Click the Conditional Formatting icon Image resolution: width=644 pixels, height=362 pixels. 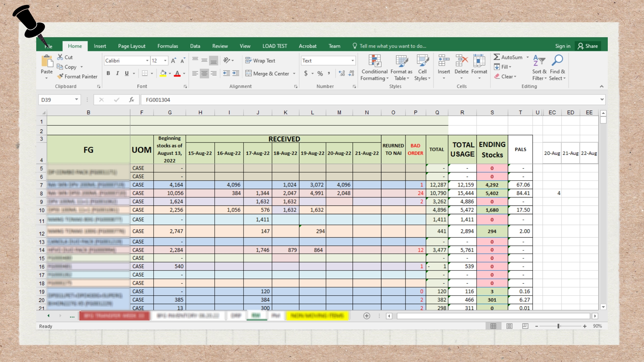click(x=374, y=61)
